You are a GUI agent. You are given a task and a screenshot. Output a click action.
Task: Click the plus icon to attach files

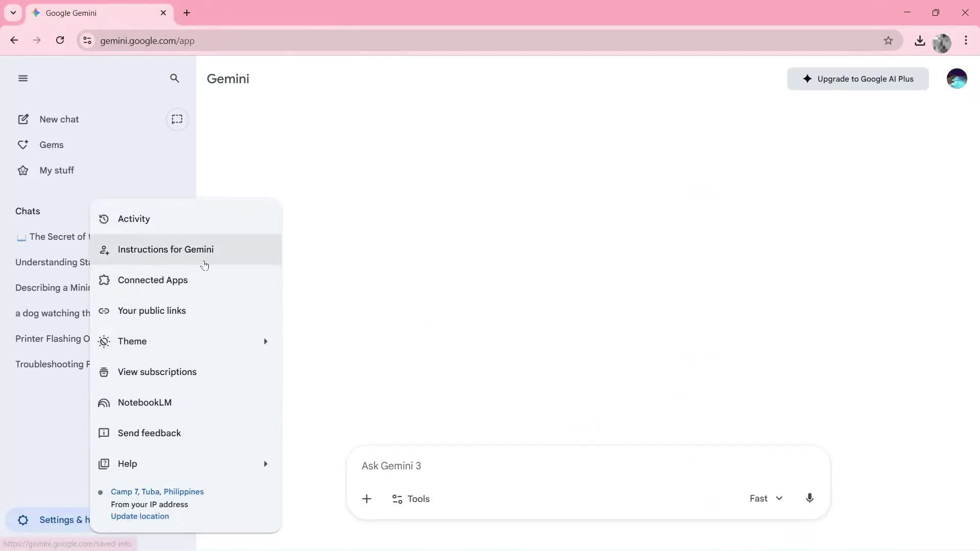click(x=367, y=498)
